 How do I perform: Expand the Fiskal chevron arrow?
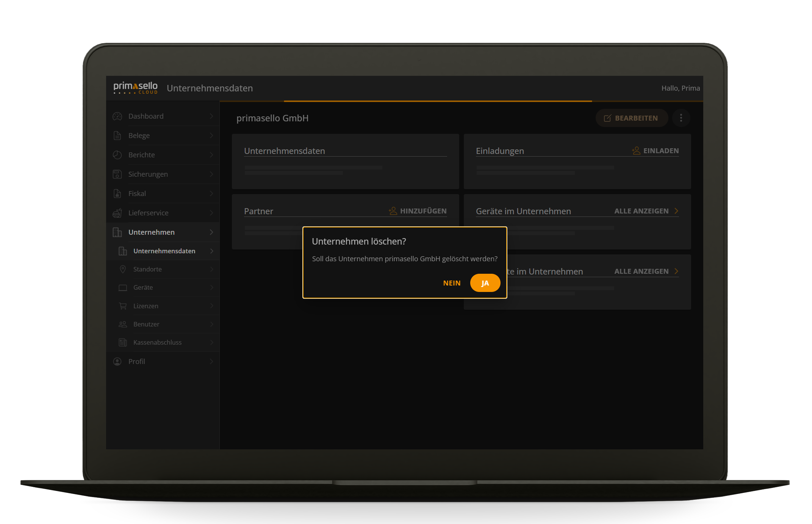pyautogui.click(x=211, y=193)
